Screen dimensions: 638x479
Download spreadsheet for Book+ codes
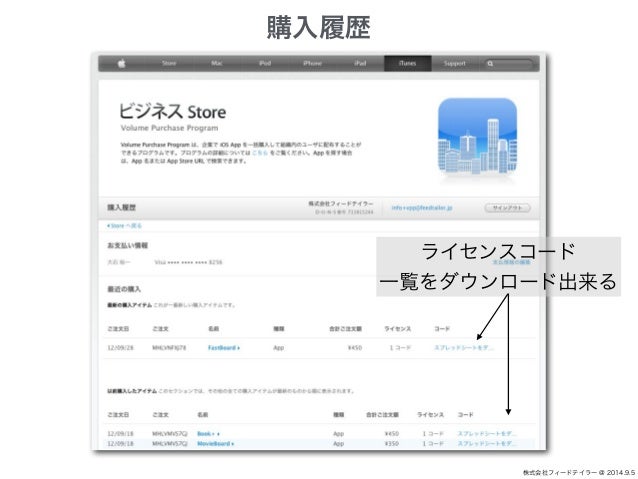[x=487, y=434]
